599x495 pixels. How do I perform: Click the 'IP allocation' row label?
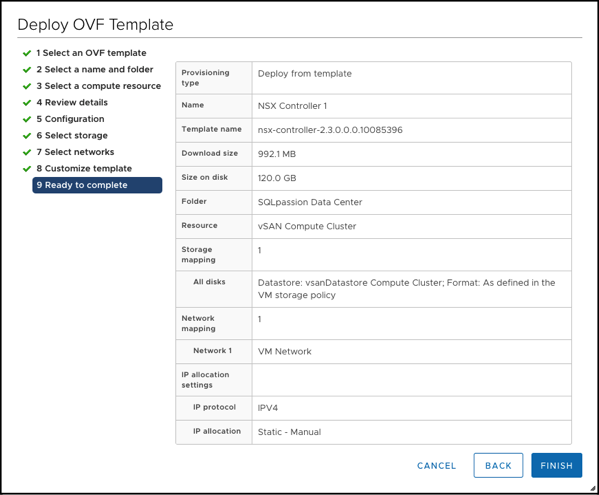(x=217, y=431)
